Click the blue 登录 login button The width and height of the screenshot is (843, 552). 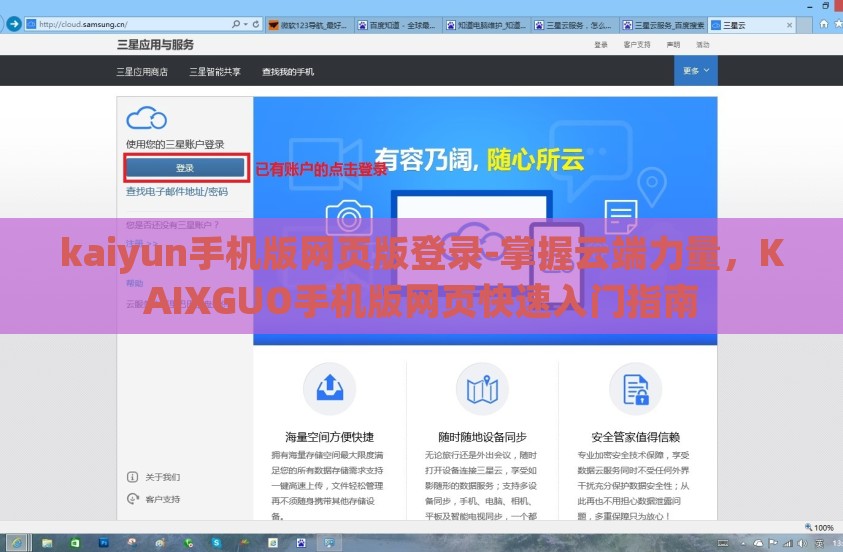coord(185,168)
